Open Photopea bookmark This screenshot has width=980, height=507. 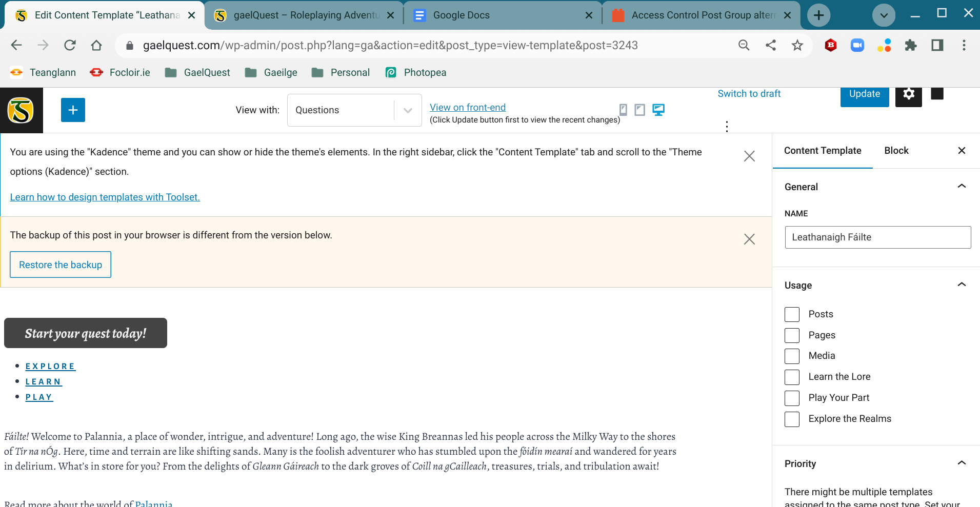[x=415, y=72]
